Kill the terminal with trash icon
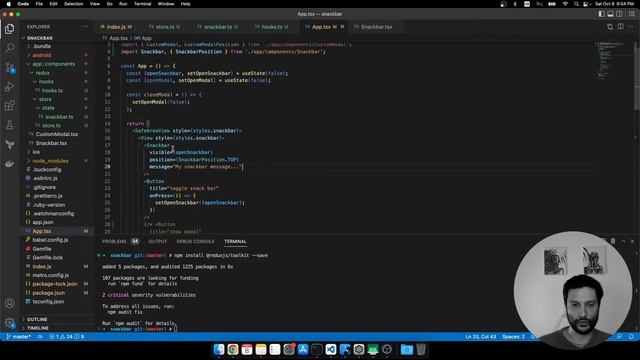640x360 pixels. click(613, 241)
